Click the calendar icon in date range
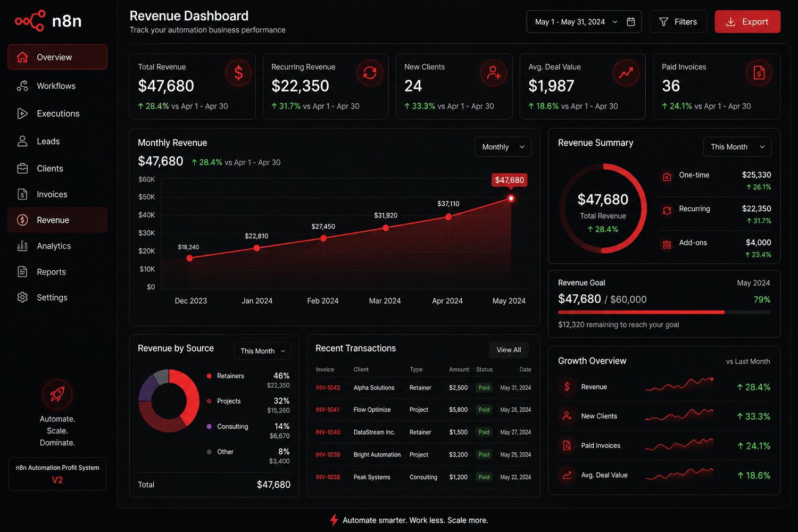Image resolution: width=798 pixels, height=532 pixels. pos(631,22)
